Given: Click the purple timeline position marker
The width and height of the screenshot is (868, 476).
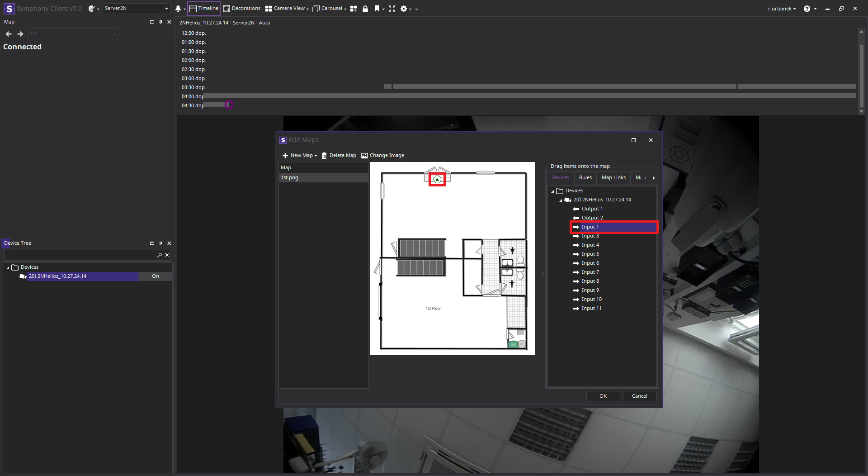Looking at the screenshot, I should (229, 105).
